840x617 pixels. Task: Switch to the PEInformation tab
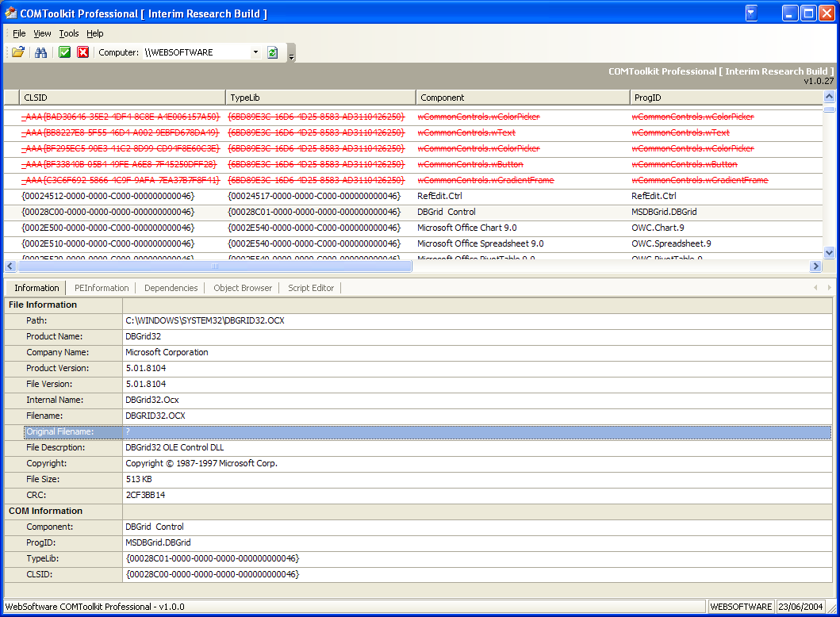click(x=102, y=288)
